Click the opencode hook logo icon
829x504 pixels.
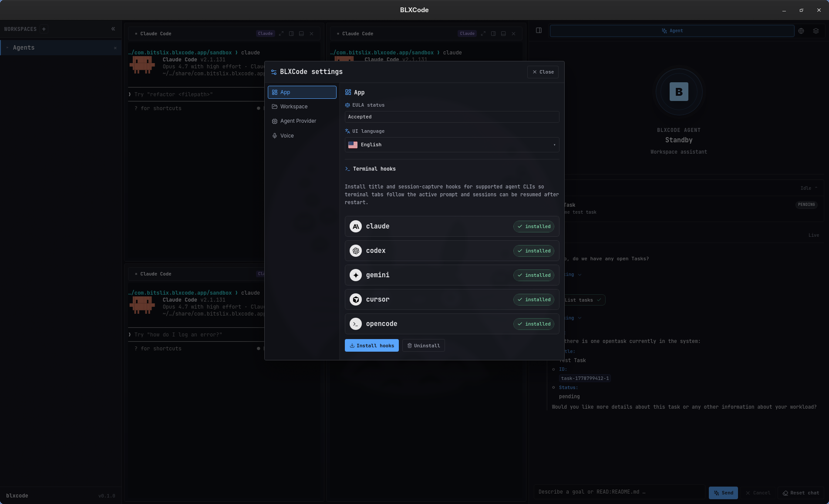pos(356,324)
